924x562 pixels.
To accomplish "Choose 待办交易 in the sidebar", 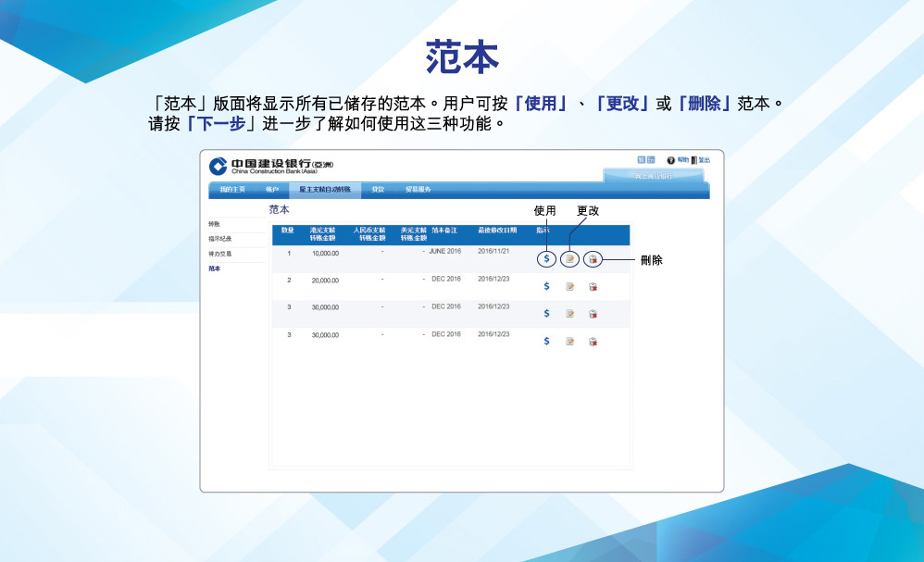I will [x=219, y=254].
